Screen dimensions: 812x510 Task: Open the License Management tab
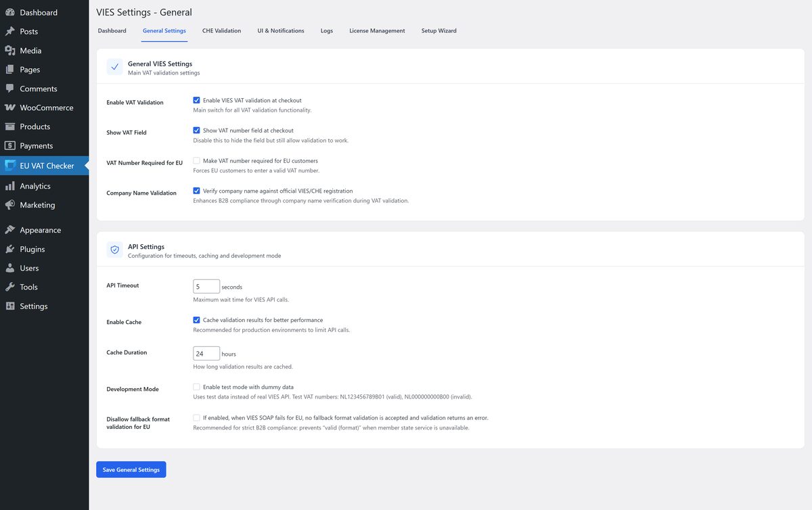click(x=377, y=30)
